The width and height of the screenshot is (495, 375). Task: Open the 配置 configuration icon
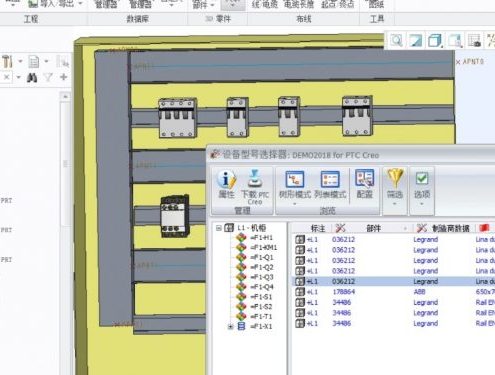pos(365,184)
